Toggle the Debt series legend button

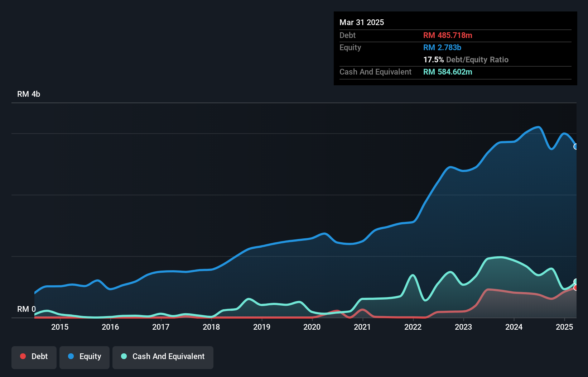[34, 357]
